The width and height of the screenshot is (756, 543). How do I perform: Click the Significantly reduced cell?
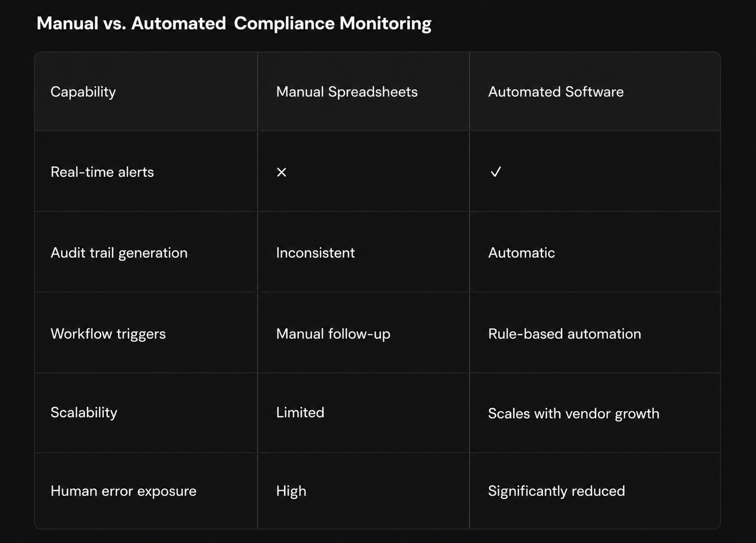coord(556,491)
